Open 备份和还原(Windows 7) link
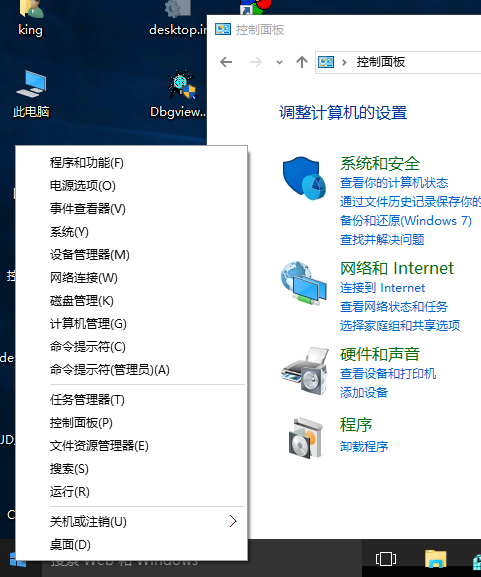The width and height of the screenshot is (481, 577). pos(406,221)
